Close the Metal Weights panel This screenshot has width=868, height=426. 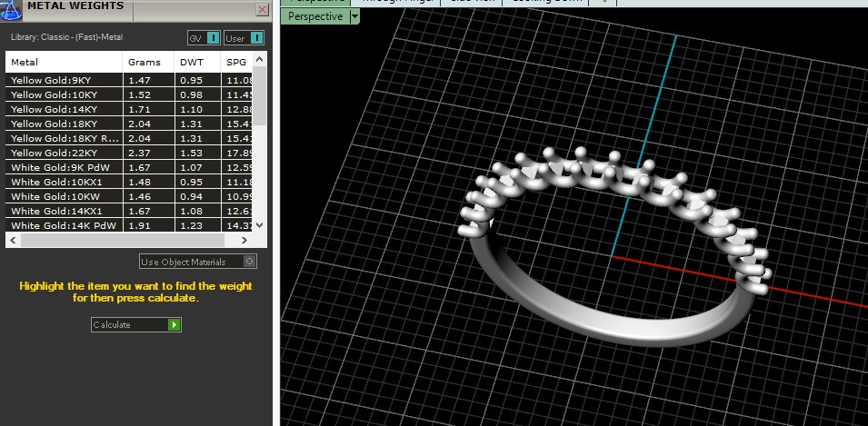click(x=263, y=9)
